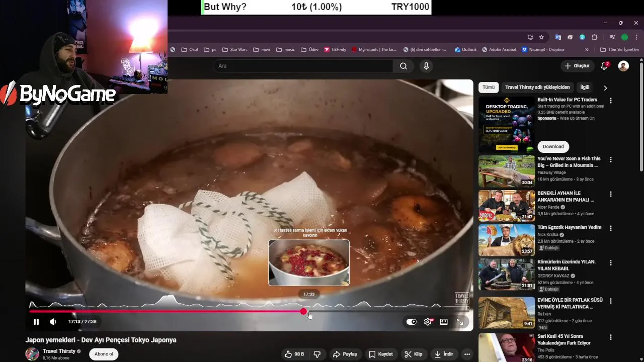Enter fullscreen with the expand icon
This screenshot has height=362, width=644.
460,322
